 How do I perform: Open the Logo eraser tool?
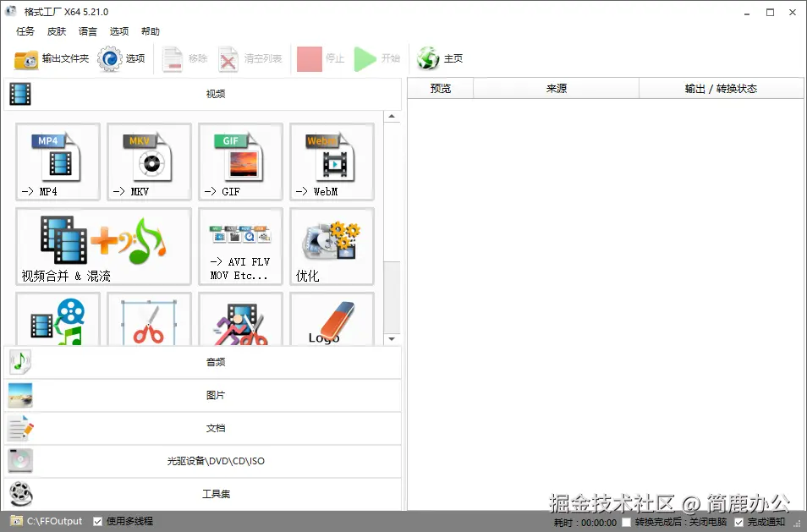pos(332,319)
